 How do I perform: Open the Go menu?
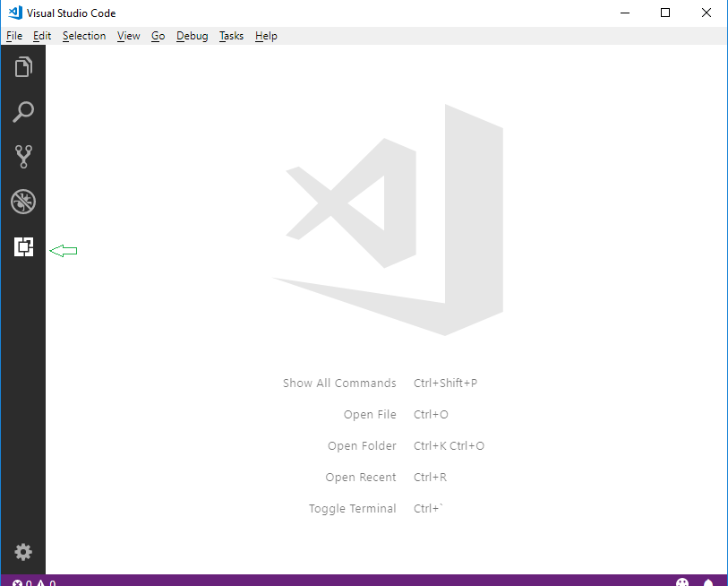tap(158, 36)
